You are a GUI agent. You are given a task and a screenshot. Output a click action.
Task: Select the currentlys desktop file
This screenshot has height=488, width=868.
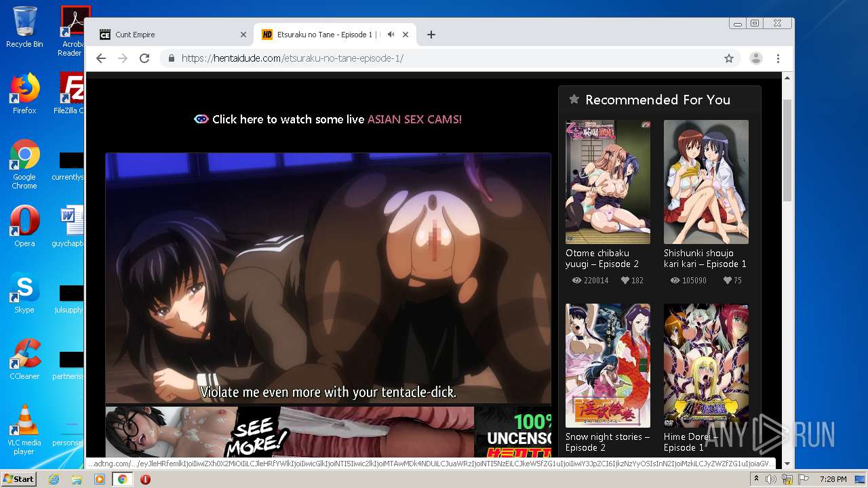tap(69, 167)
